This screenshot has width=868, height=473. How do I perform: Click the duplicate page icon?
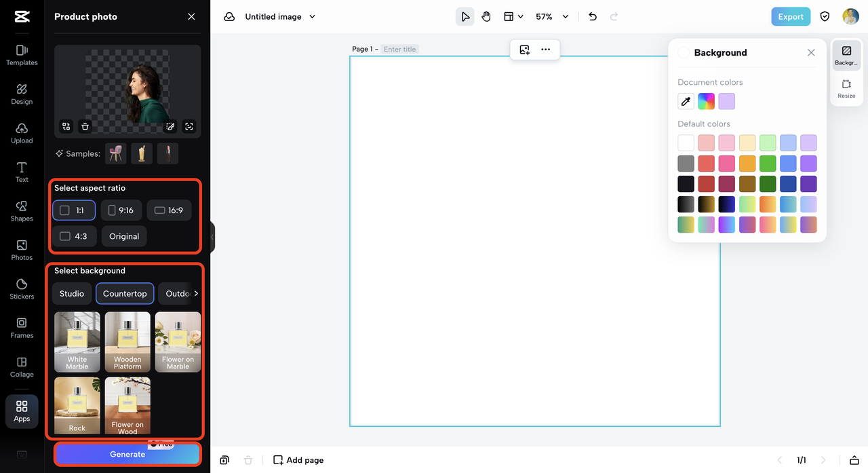[x=224, y=460]
